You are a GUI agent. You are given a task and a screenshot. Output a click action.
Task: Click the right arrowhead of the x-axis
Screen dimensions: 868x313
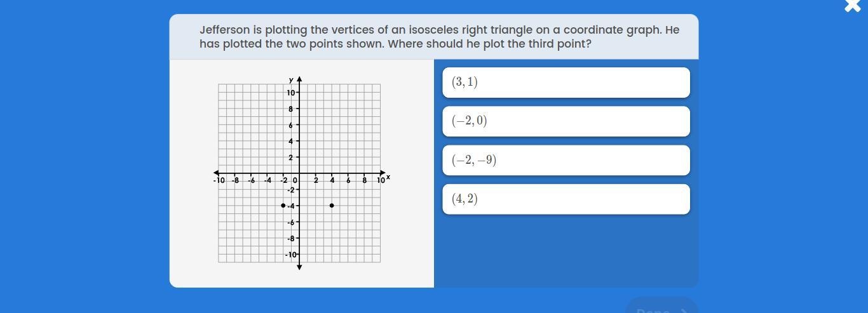pos(383,173)
